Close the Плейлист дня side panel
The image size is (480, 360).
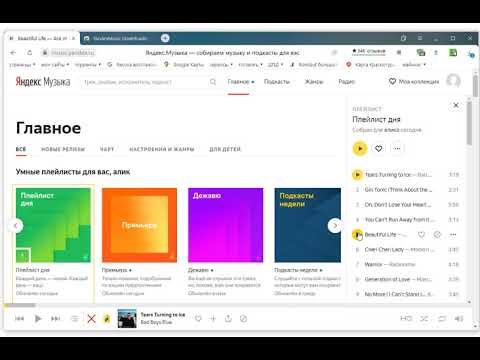(456, 105)
